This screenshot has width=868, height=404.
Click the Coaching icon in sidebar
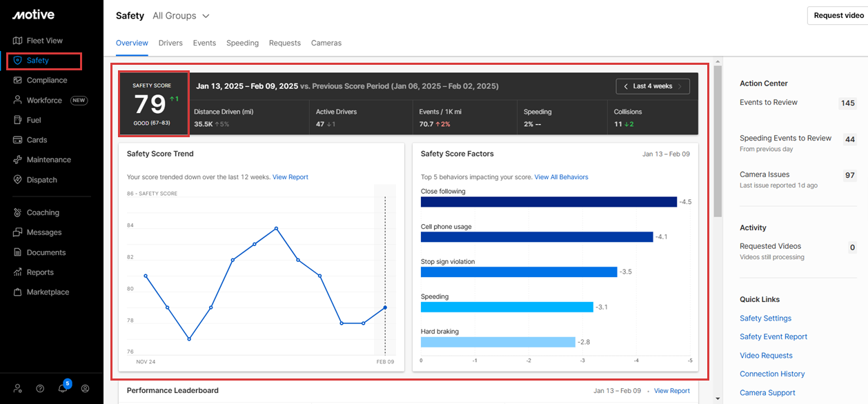point(18,213)
